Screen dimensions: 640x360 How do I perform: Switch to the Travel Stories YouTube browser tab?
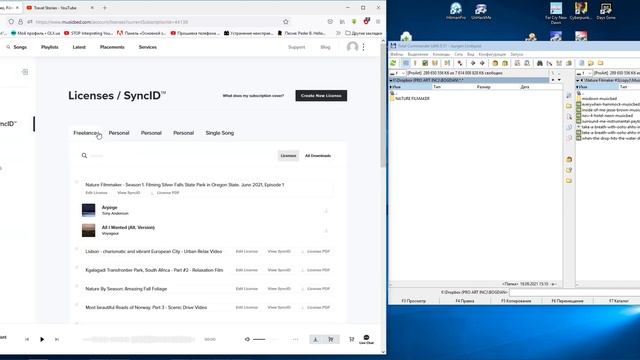point(59,8)
